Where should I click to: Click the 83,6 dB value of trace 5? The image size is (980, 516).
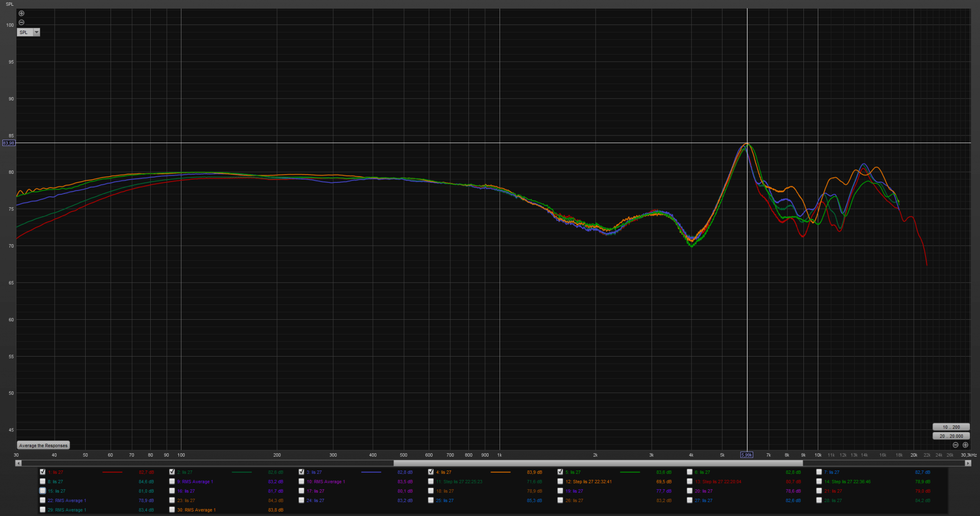tap(664, 472)
